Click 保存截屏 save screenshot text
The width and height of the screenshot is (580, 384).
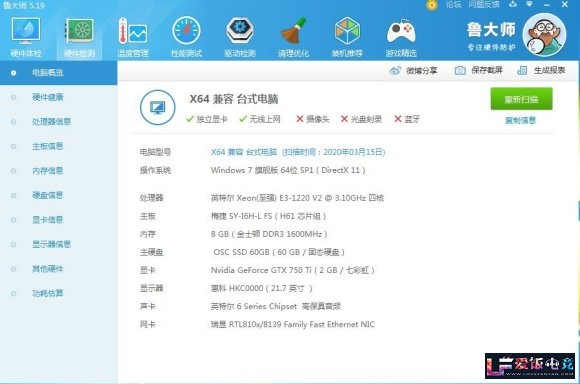pyautogui.click(x=487, y=70)
